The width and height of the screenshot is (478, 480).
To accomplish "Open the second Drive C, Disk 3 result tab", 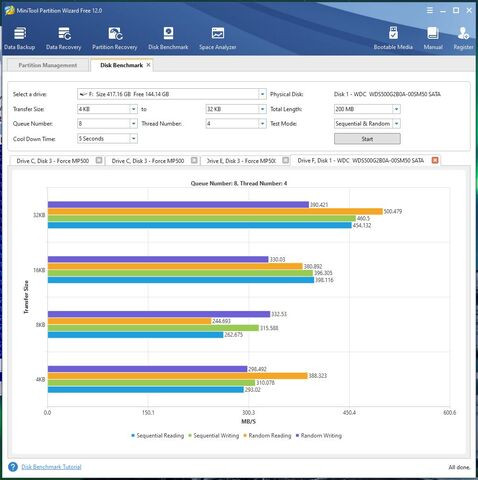I will [148, 161].
